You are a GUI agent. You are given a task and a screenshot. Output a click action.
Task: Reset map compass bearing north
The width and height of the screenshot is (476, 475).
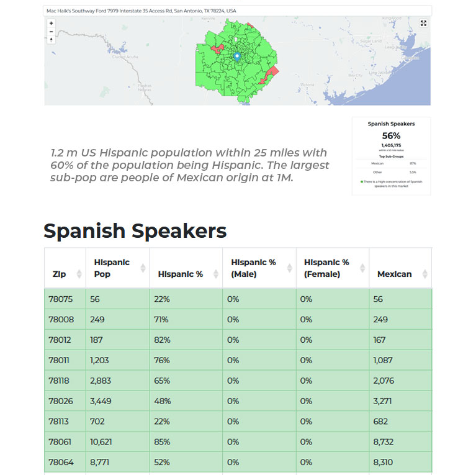51,39
